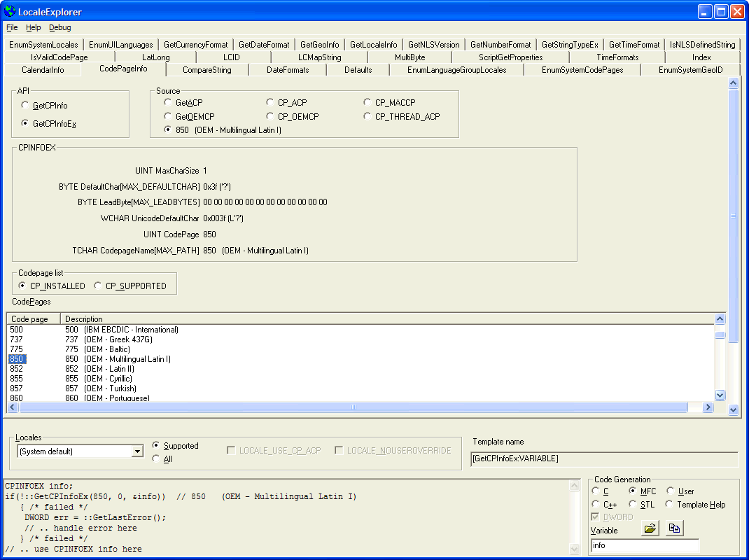This screenshot has height=560, width=749.
Task: Switch to the EnumSystemLocales tab
Action: (x=43, y=44)
